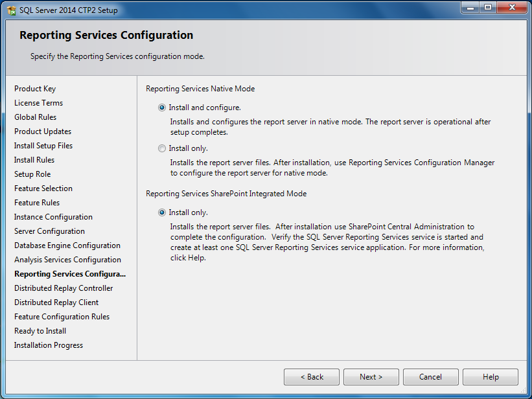Select Installation Progress step

pyautogui.click(x=49, y=345)
